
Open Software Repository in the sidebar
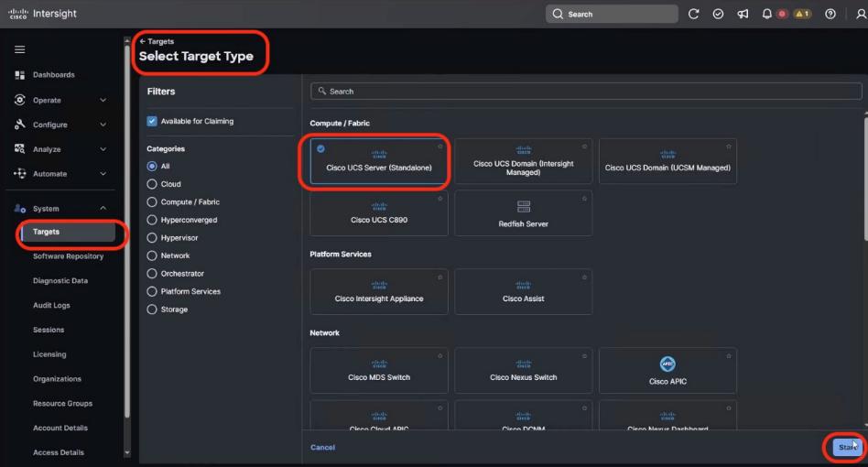tap(68, 256)
